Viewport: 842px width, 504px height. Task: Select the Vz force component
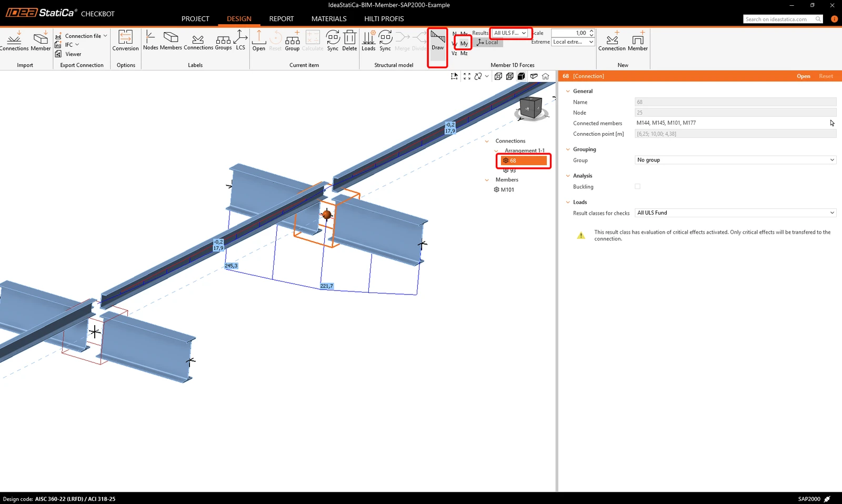(x=454, y=53)
